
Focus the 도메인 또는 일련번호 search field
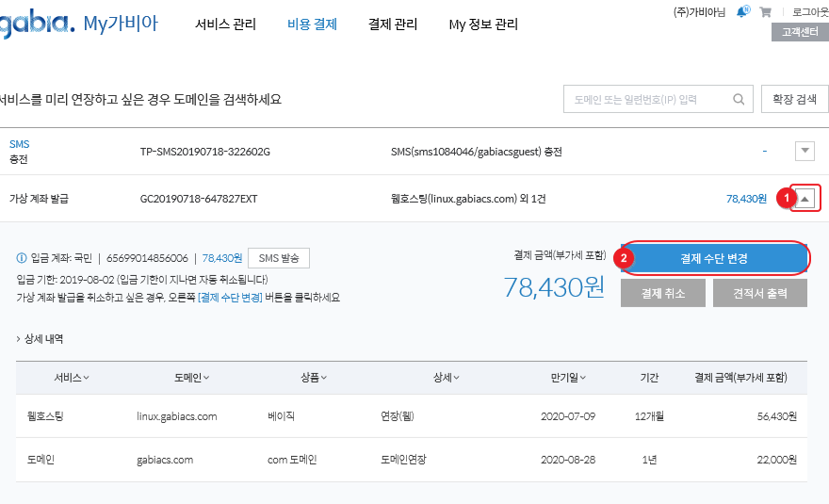click(x=658, y=100)
